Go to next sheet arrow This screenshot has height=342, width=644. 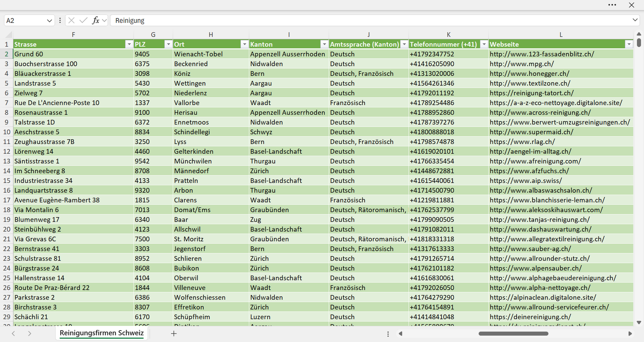[30, 333]
